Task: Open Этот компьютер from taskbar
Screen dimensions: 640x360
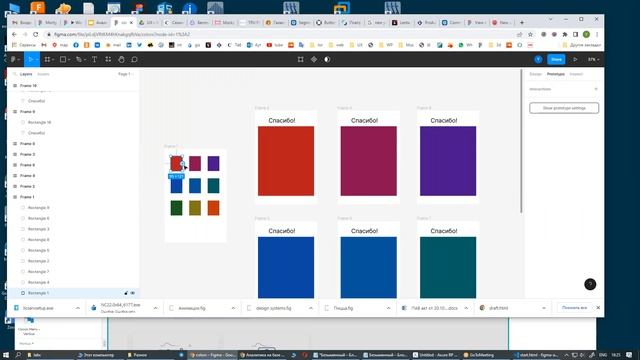Action: click(96, 355)
